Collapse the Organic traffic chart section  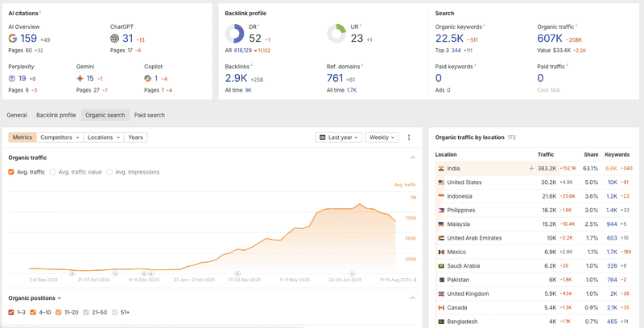point(413,158)
